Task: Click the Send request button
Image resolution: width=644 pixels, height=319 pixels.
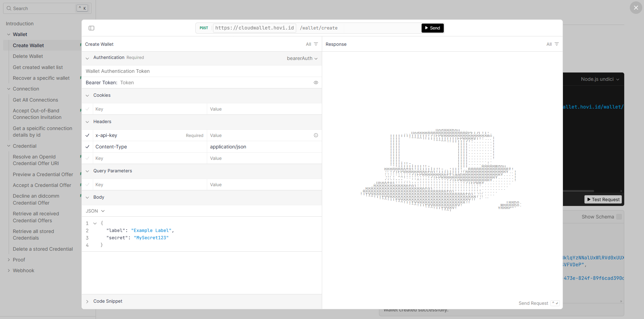Action: 432,28
